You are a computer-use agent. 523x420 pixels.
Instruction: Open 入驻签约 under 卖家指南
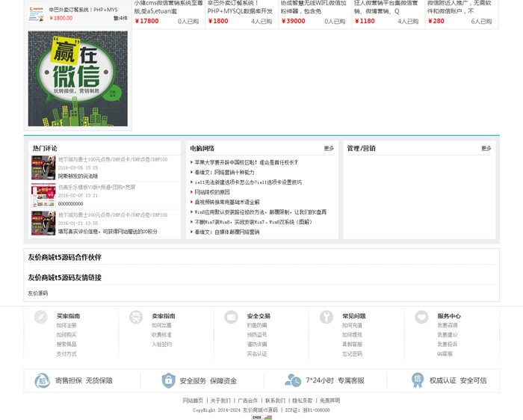coord(162,344)
